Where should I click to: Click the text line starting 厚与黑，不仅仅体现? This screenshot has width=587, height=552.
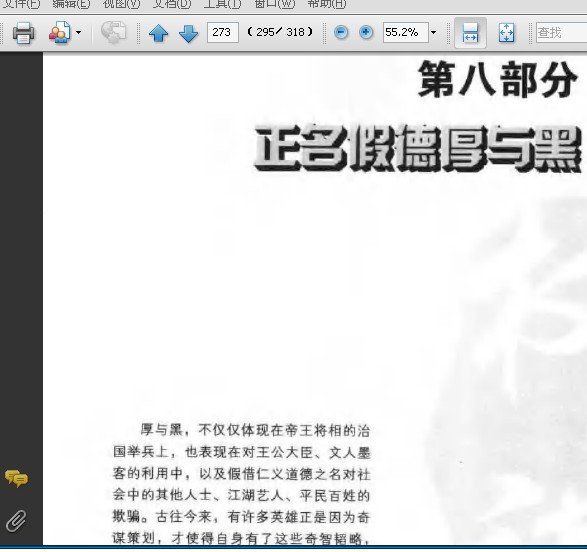255,430
